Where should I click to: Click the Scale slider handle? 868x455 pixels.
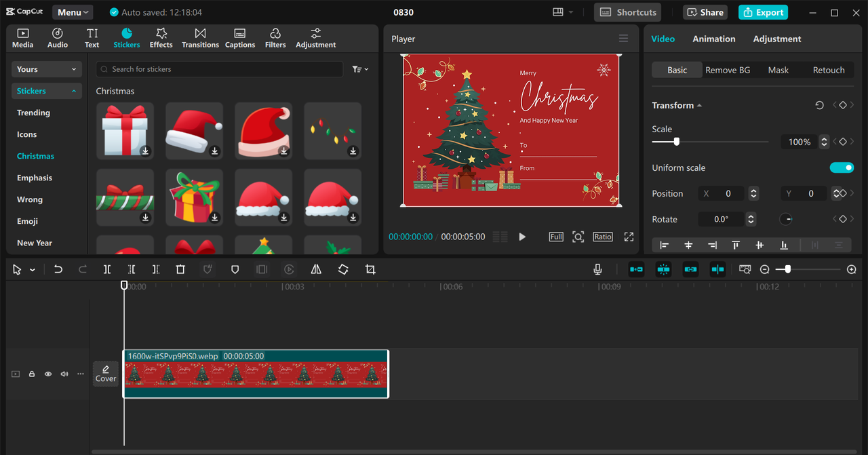tap(676, 142)
